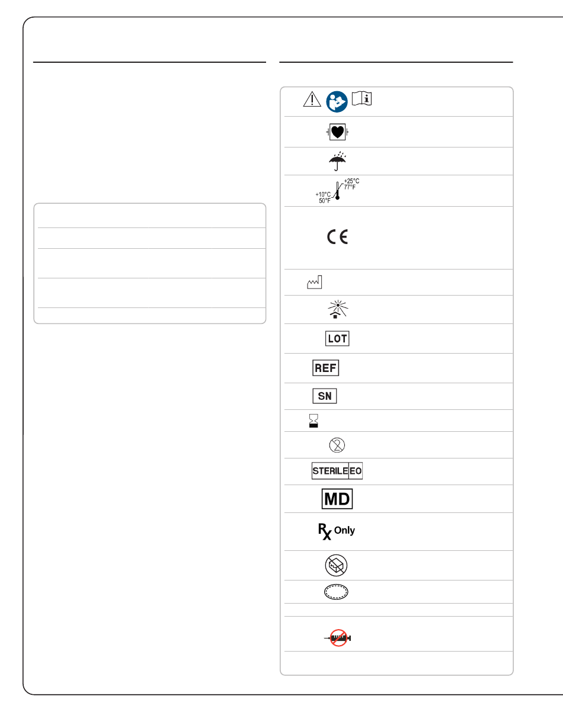Click the MD medical device symbol
The width and height of the screenshot is (563, 728).
[x=337, y=499]
